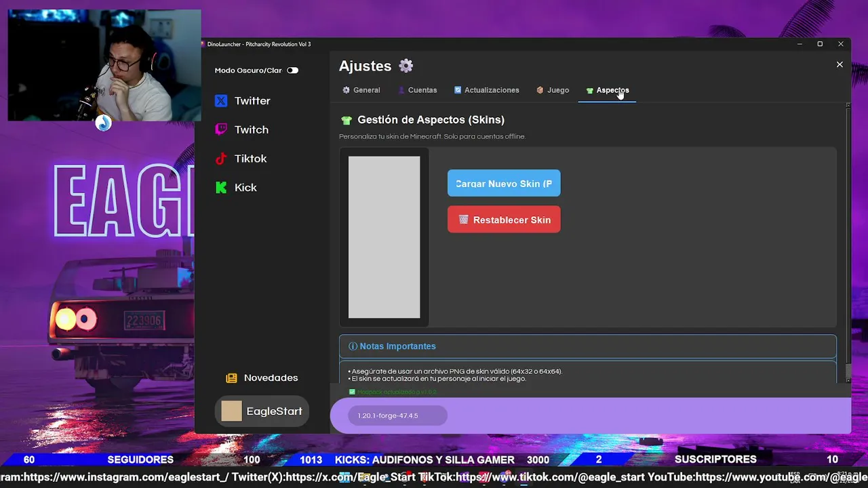Switch to the General tab

click(x=361, y=90)
